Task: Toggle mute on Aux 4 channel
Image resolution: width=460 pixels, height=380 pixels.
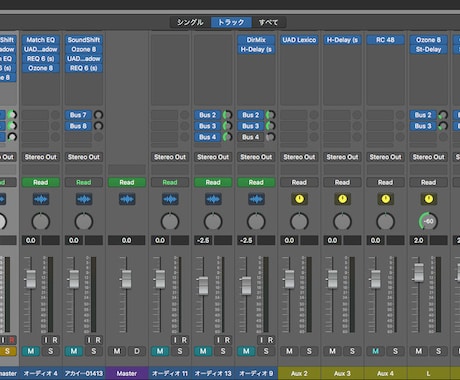Action: tap(375, 351)
